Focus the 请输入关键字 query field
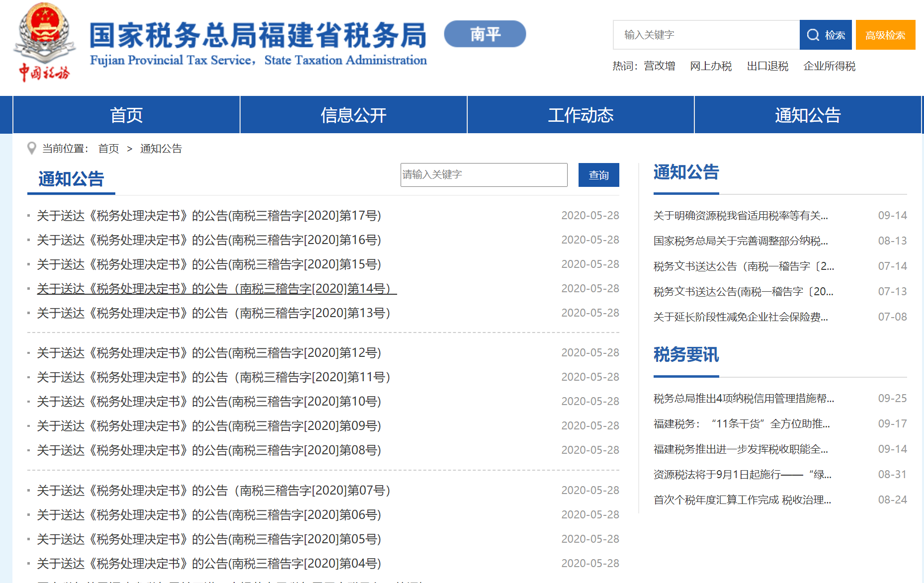This screenshot has height=583, width=924. (484, 175)
